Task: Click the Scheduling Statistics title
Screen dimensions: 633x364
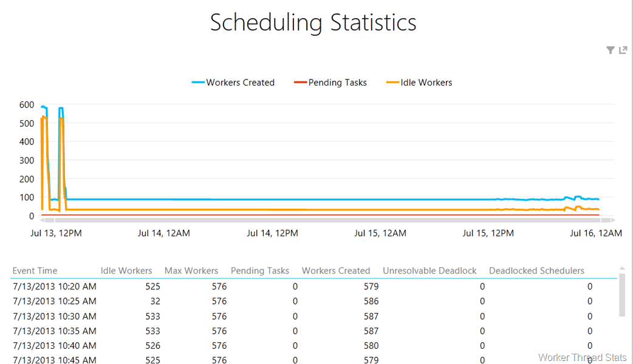Action: click(x=313, y=22)
